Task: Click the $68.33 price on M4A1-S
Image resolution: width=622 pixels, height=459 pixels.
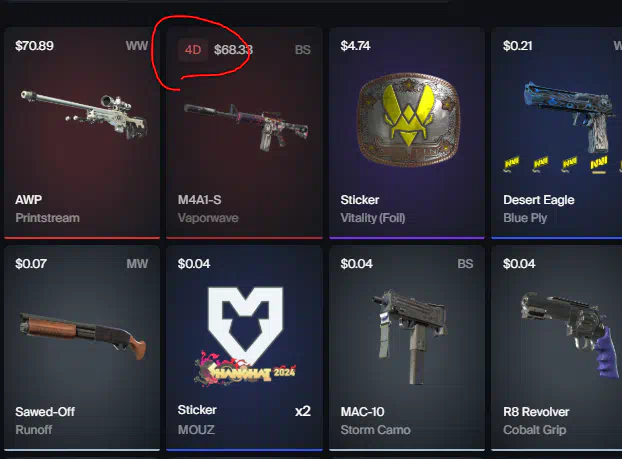Action: coord(233,50)
